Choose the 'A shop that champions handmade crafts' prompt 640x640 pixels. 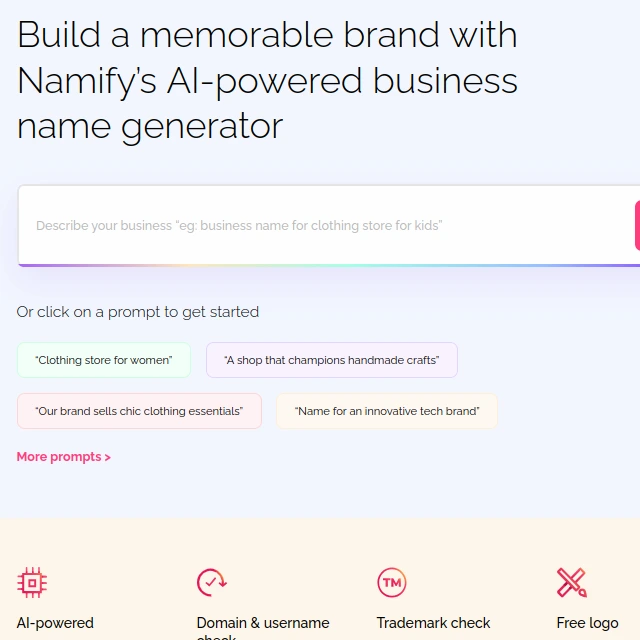coord(331,360)
